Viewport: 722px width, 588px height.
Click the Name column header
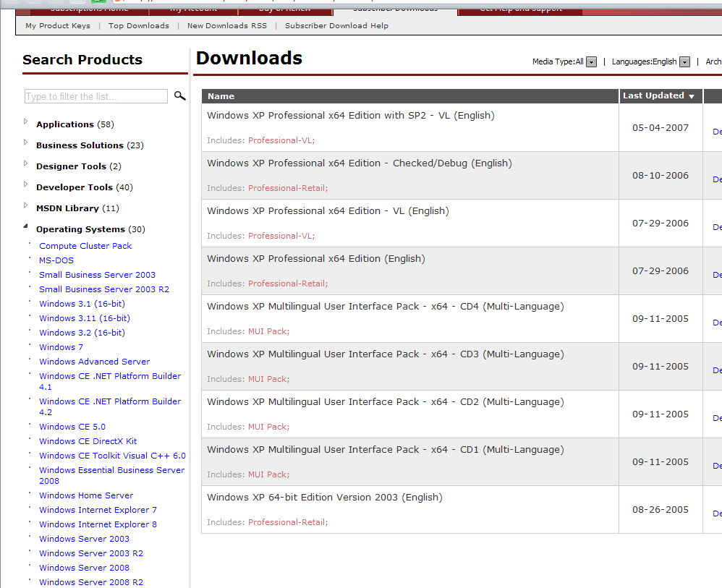pyautogui.click(x=221, y=96)
